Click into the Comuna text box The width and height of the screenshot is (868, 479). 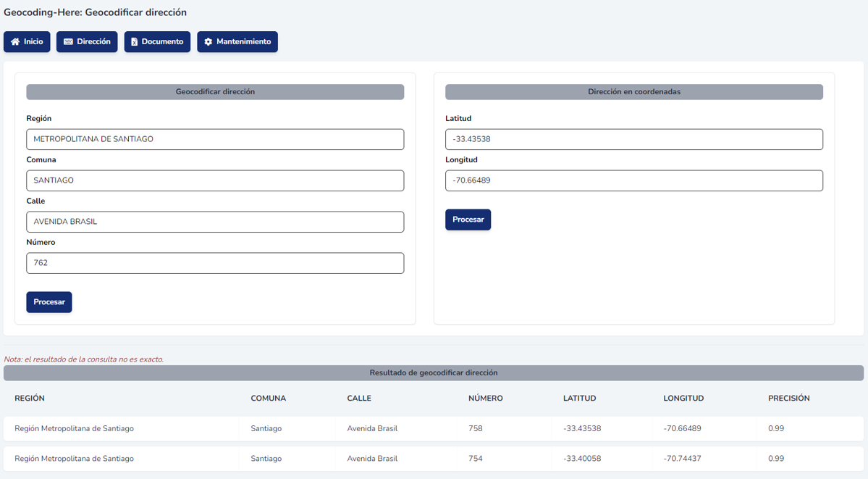pos(215,180)
